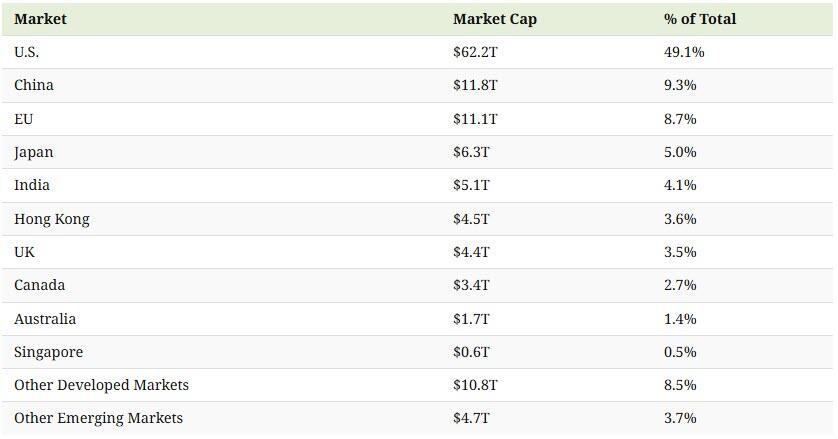Select the U.S. market row label
This screenshot has width=838, height=439.
(27, 52)
